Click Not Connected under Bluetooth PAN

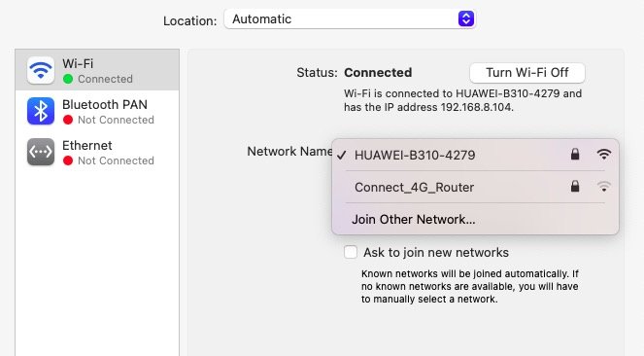coord(116,120)
